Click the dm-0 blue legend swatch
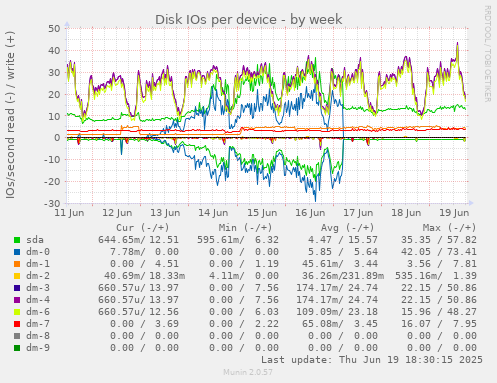Viewport: 497px width, 383px height. click(17, 252)
